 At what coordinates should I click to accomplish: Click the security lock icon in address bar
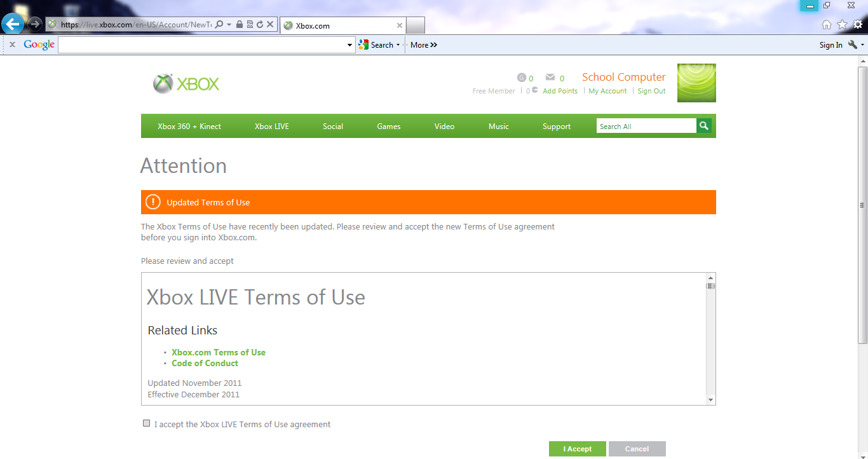coord(239,24)
